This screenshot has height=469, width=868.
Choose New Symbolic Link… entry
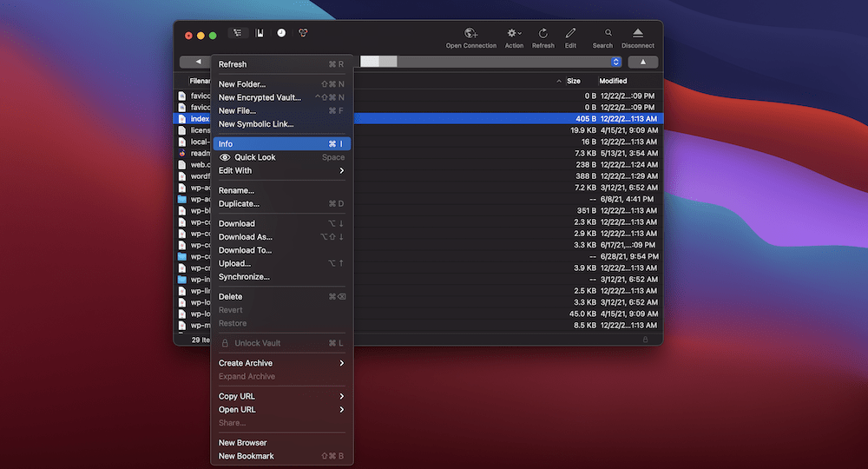point(282,124)
